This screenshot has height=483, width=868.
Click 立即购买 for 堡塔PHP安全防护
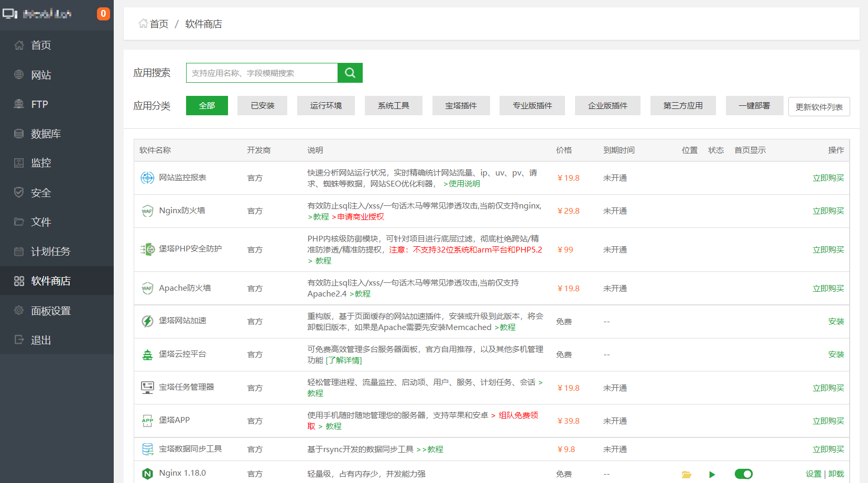828,250
